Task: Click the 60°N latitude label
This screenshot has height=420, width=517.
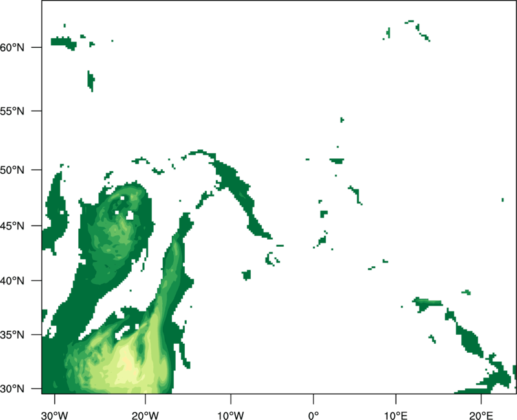Action: click(12, 48)
